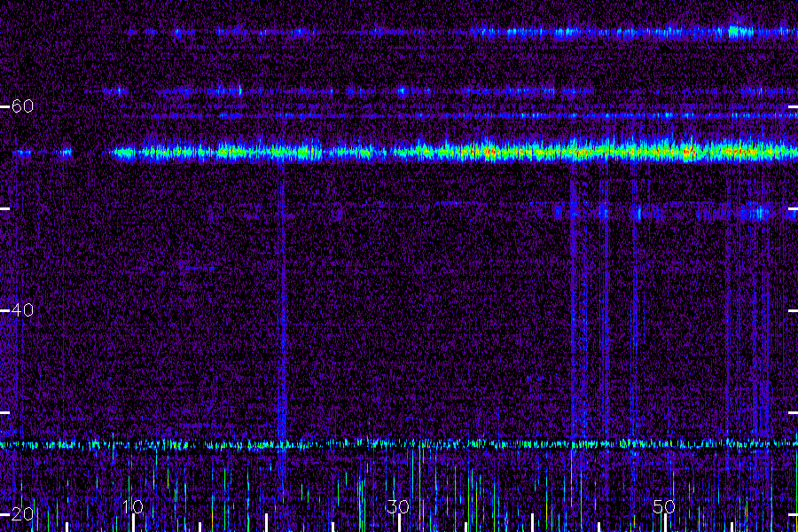Click the long bottom tick between 30 and 50
The image size is (798, 532).
click(x=532, y=523)
